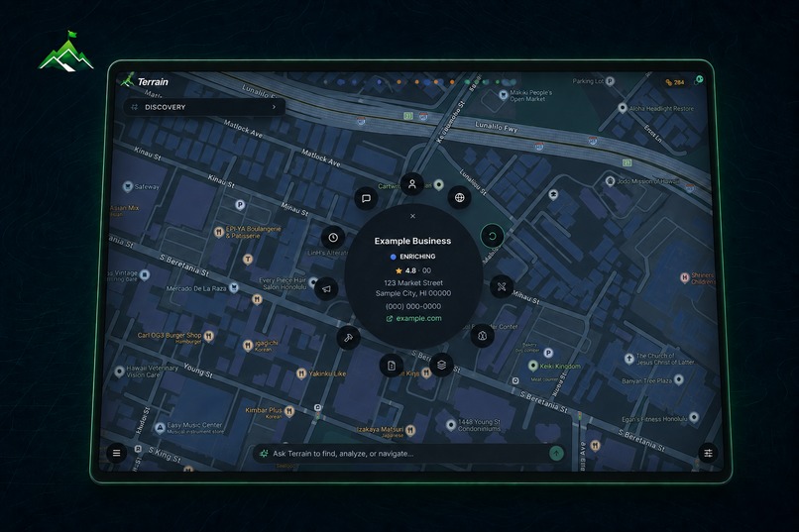Click the EPI-YA Boulangerie & Patisserie pin
Image resolution: width=799 pixels, height=532 pixels.
[x=219, y=232]
